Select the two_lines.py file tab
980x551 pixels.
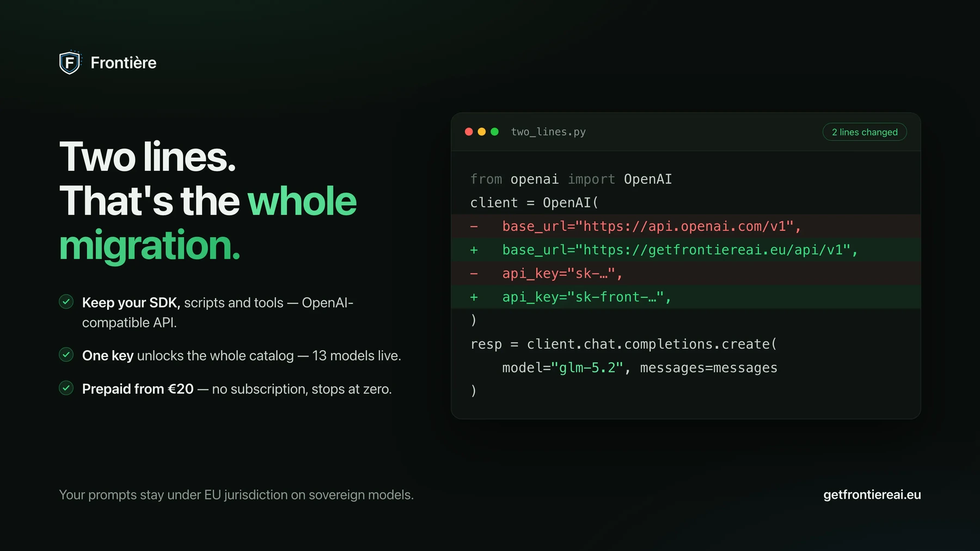coord(548,132)
